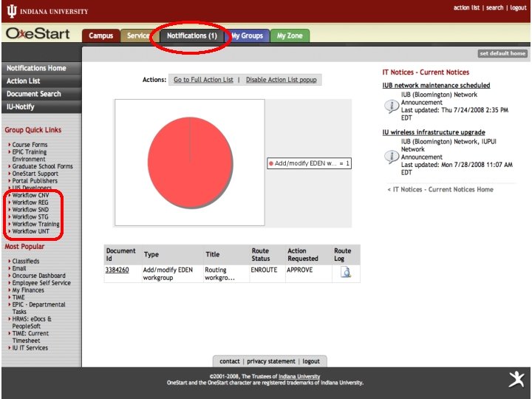The width and height of the screenshot is (532, 399).
Task: Click logout link in top header
Action: pyautogui.click(x=518, y=8)
